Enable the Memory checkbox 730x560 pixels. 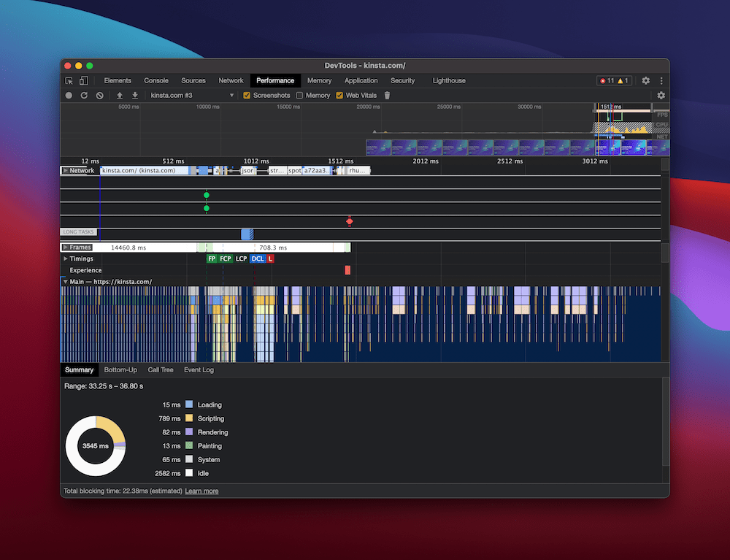click(299, 95)
